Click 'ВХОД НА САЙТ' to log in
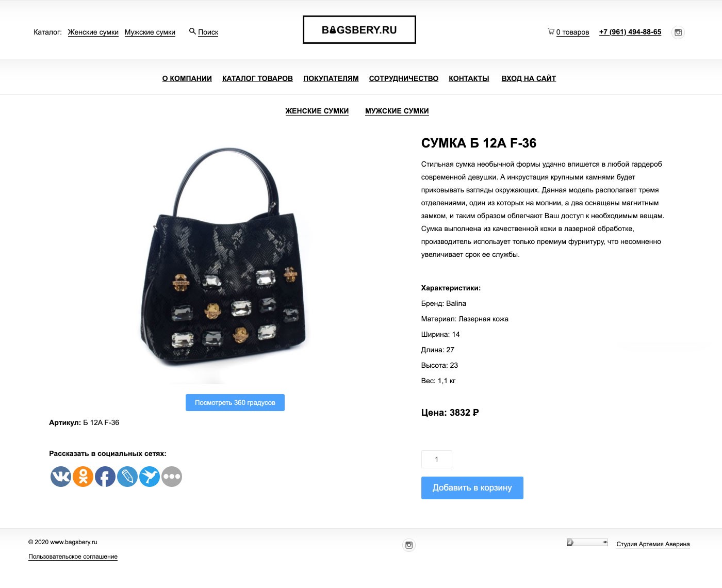722x588 pixels. (529, 78)
